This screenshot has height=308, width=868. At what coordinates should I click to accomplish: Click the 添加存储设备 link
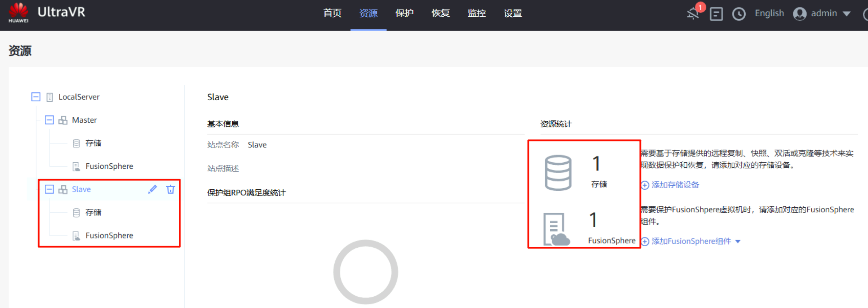point(675,185)
